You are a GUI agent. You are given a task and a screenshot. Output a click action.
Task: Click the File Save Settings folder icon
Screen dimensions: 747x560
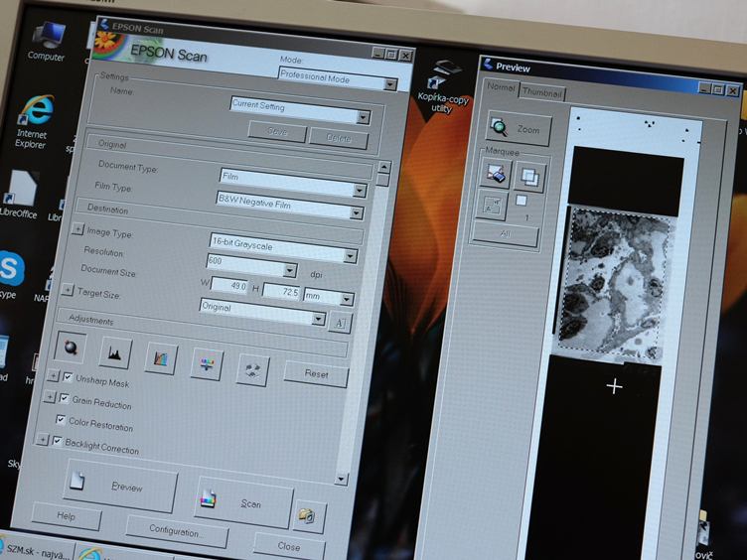coord(308,516)
